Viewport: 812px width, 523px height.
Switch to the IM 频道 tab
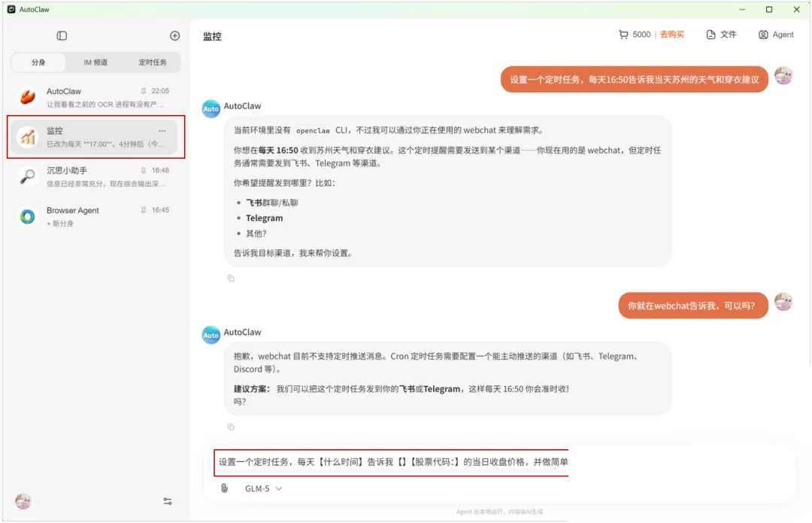pyautogui.click(x=95, y=62)
